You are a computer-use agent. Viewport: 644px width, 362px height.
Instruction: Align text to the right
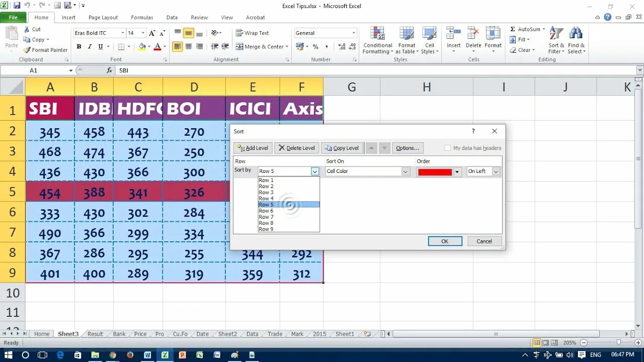[x=199, y=46]
